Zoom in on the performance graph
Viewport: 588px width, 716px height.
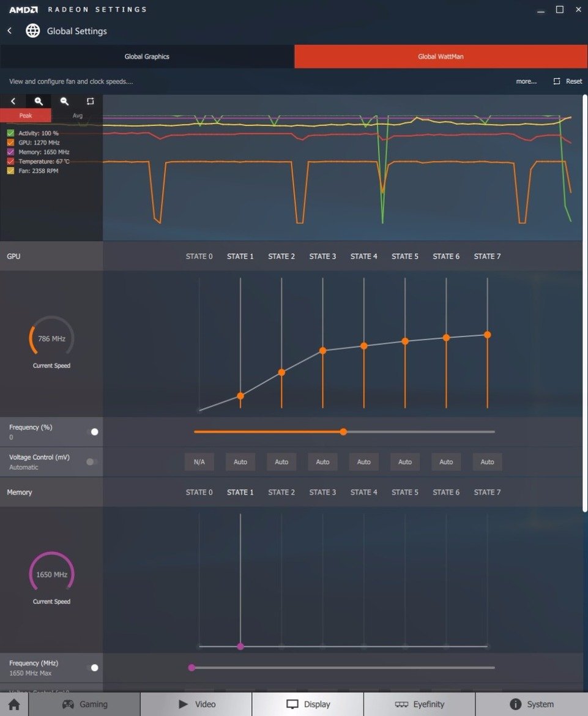pos(39,102)
